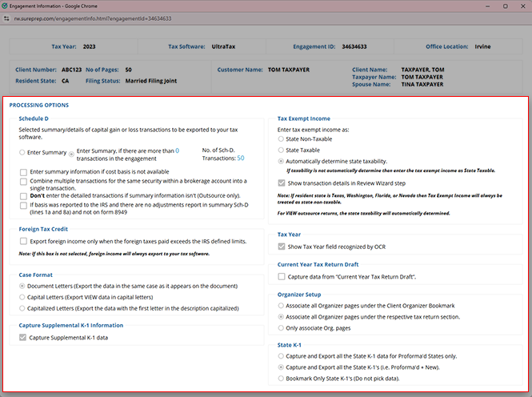Select Capture all State K-1's Proforma'd + New

click(281, 367)
